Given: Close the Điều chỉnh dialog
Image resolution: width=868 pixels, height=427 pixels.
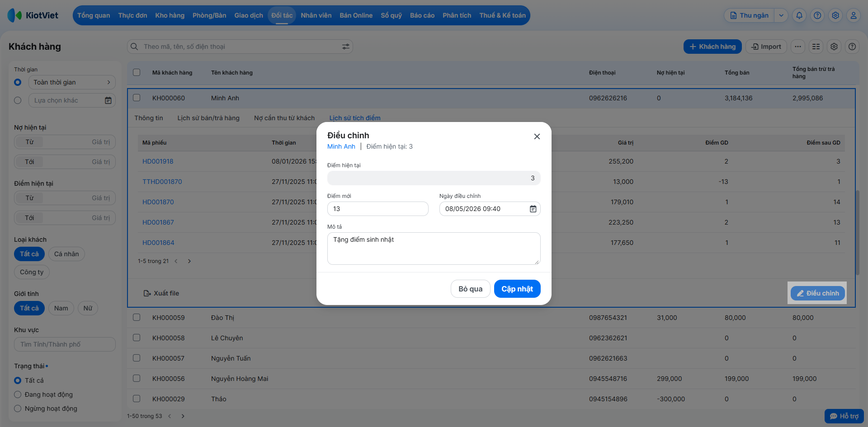Looking at the screenshot, I should (x=537, y=136).
